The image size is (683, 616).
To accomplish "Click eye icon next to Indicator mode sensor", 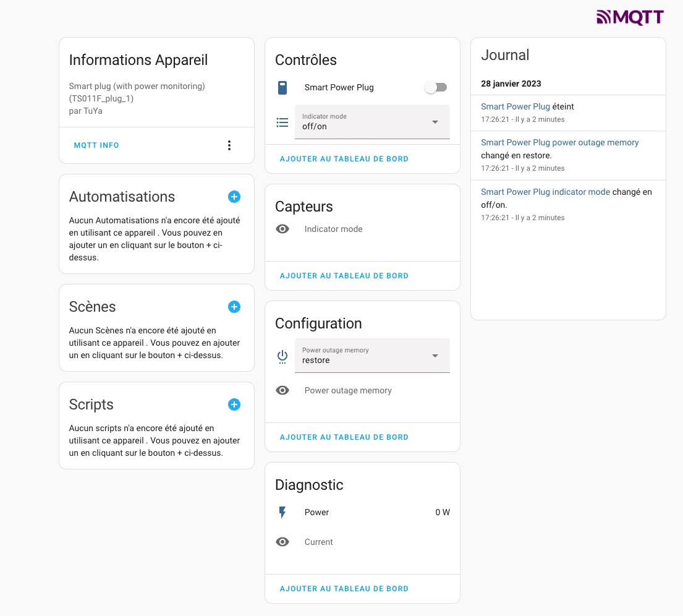I will point(282,229).
